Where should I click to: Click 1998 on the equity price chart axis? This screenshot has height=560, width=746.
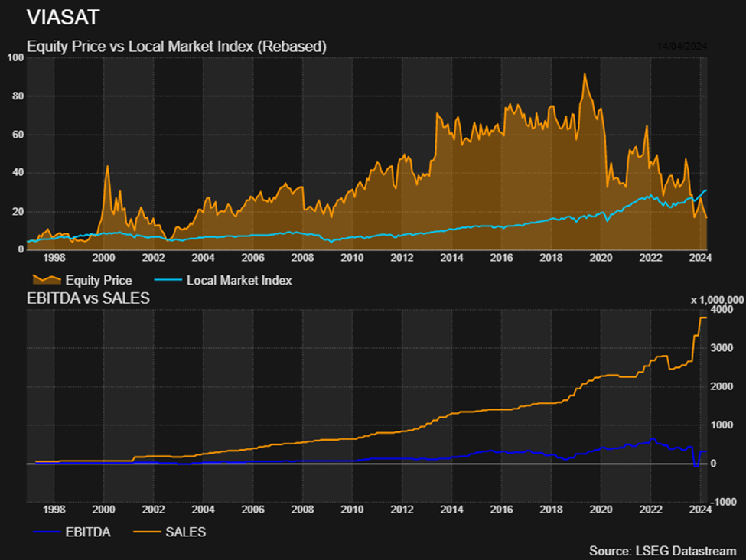(x=54, y=258)
